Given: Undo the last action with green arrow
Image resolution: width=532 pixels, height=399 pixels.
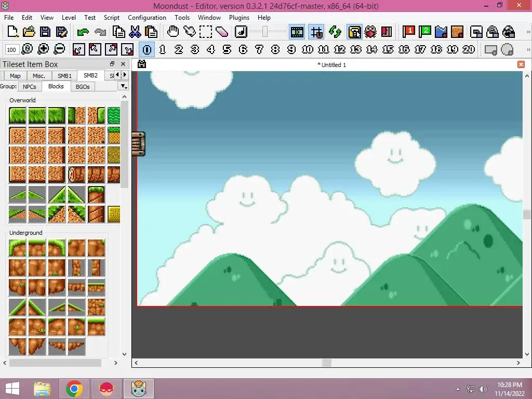Looking at the screenshot, I should (x=83, y=32).
